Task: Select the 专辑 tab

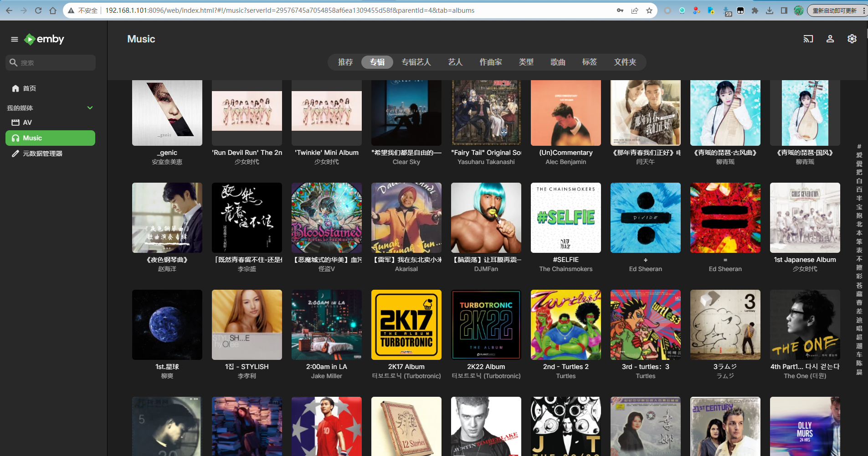Action: click(377, 62)
